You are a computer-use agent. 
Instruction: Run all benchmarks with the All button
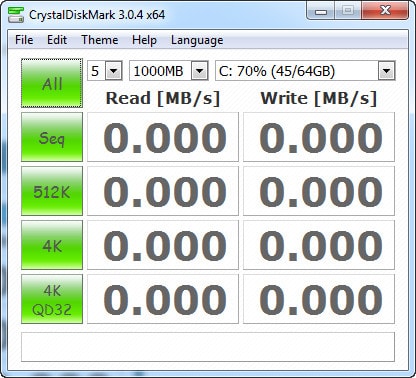click(x=52, y=83)
